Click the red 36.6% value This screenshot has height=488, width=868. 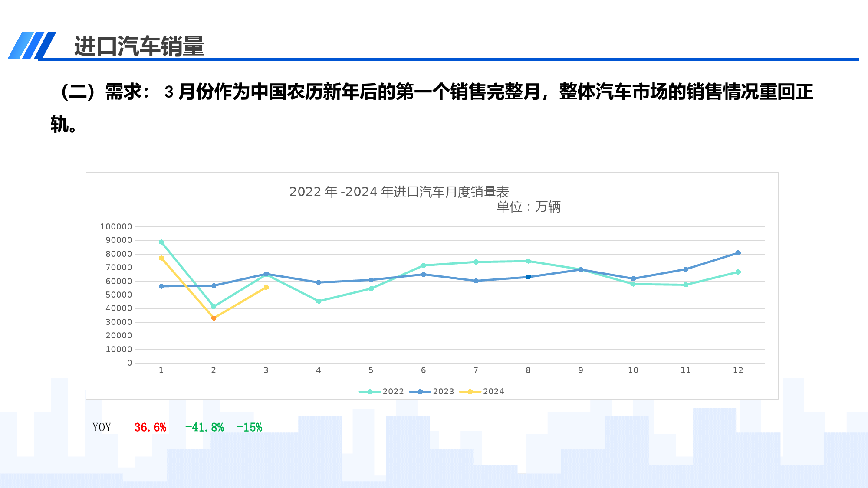[x=150, y=427]
